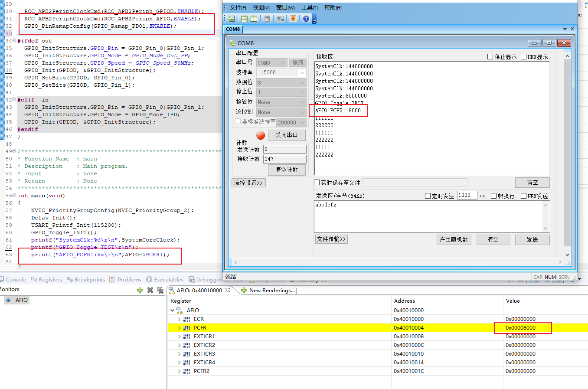Click the COM8 window vertical scrollbar
588x389 pixels.
click(x=567, y=155)
